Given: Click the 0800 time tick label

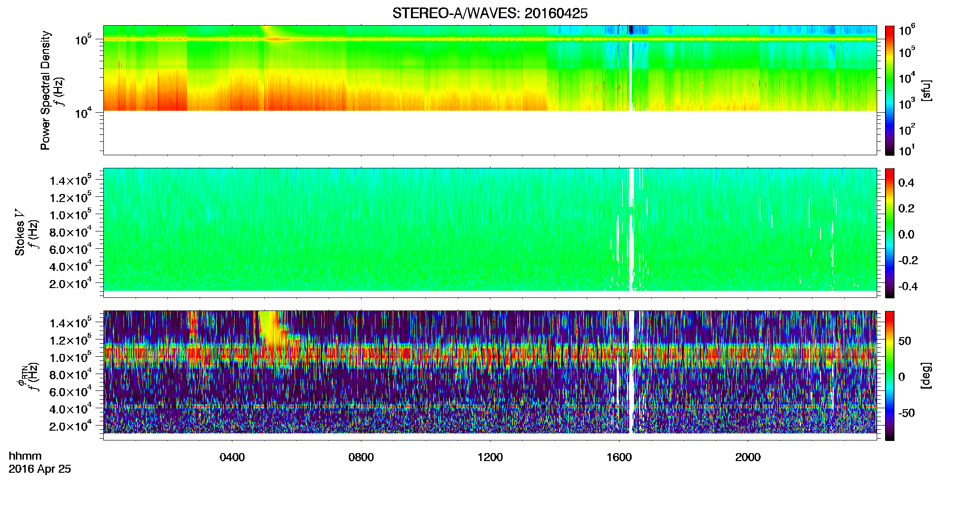Looking at the screenshot, I should 361,457.
